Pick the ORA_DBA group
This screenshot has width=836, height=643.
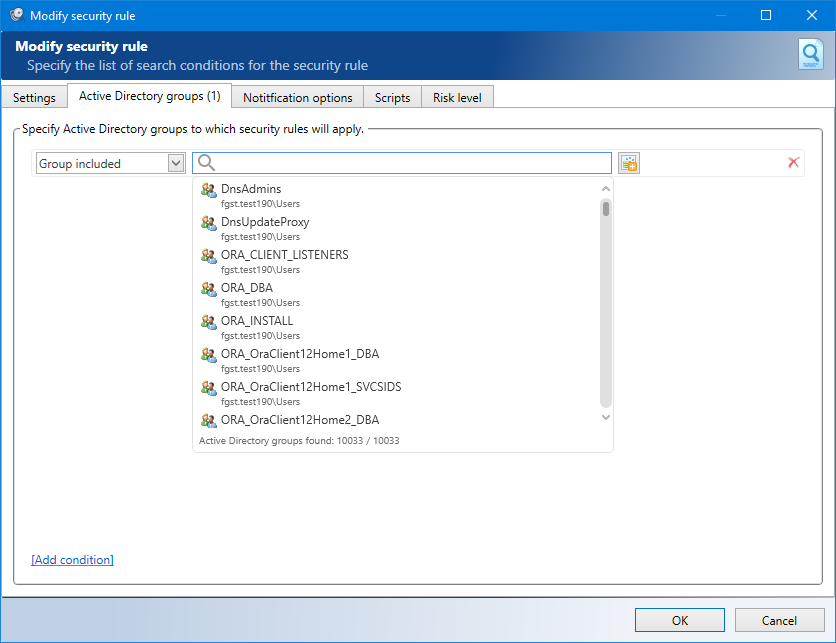click(x=397, y=295)
